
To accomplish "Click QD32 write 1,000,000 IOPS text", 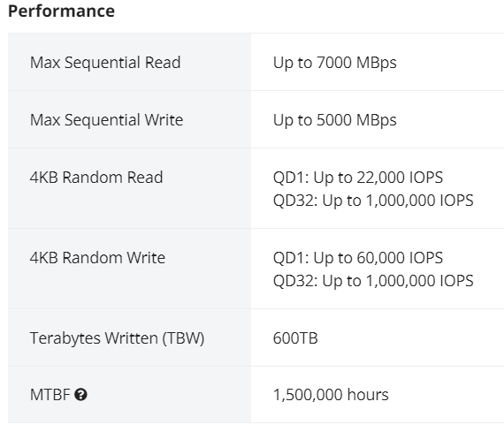I will coord(373,281).
